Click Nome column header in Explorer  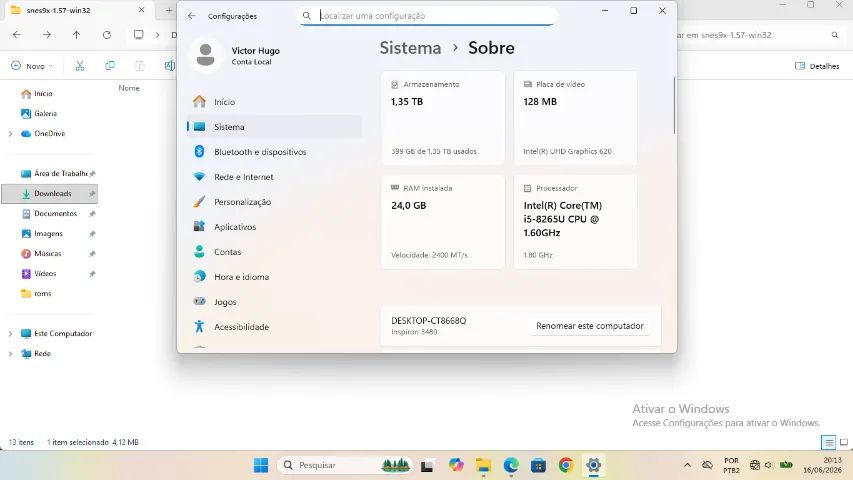coord(129,88)
